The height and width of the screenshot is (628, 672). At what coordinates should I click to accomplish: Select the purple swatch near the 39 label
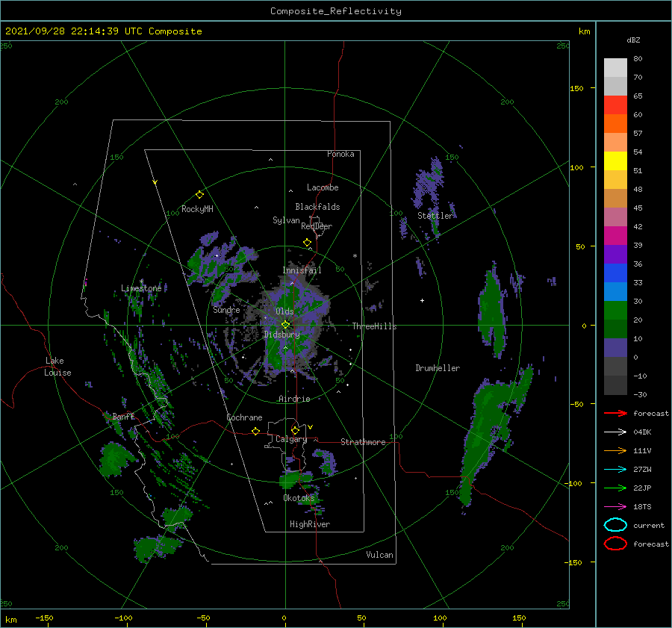[615, 254]
